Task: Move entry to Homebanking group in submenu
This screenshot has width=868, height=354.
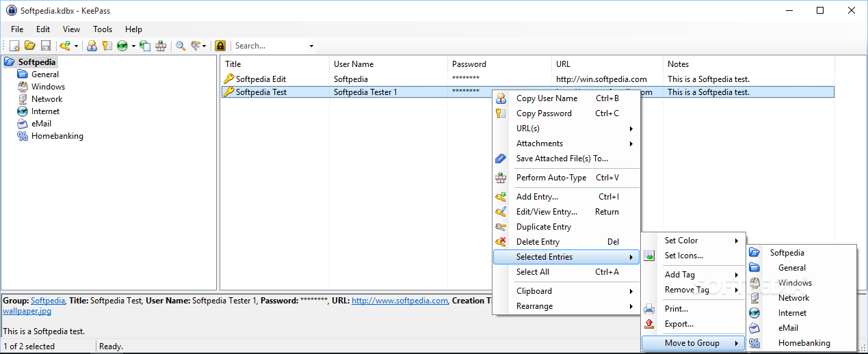Action: [801, 343]
